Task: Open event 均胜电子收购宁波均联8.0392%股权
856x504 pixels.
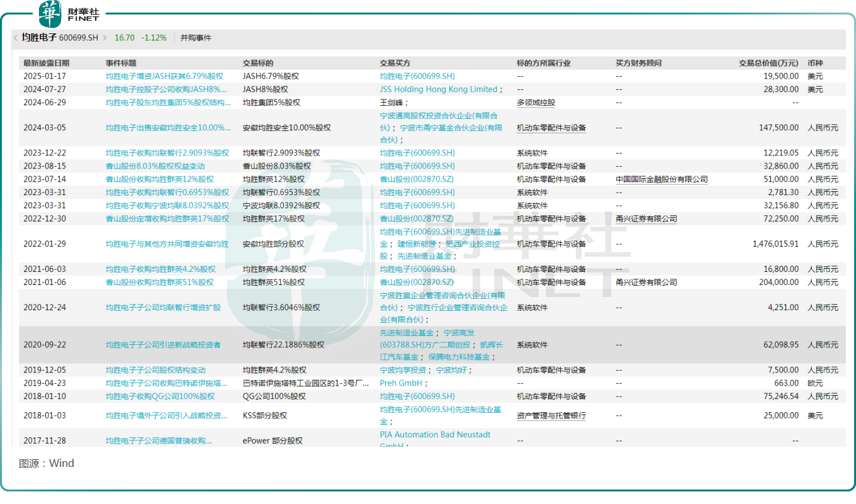Action: tap(167, 206)
